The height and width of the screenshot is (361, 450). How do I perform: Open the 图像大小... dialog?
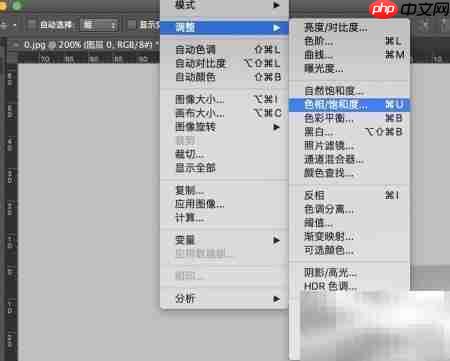pyautogui.click(x=224, y=99)
